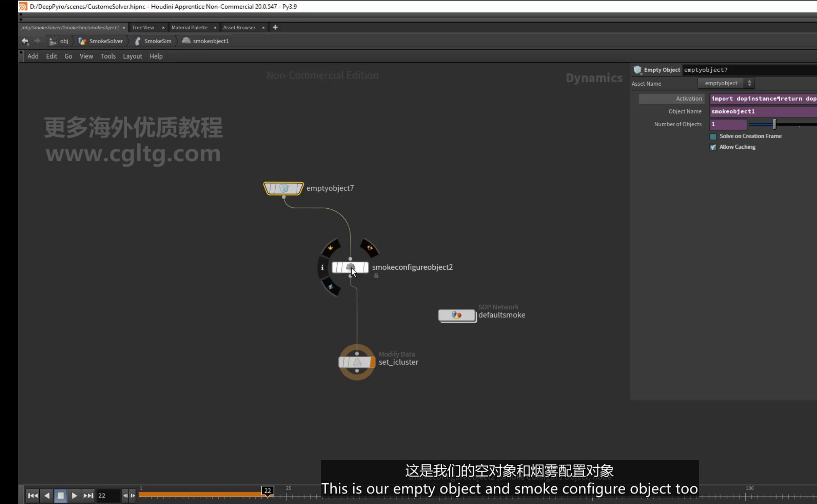Play the simulation in reverse
Screen dimensions: 817x504
coord(47,496)
